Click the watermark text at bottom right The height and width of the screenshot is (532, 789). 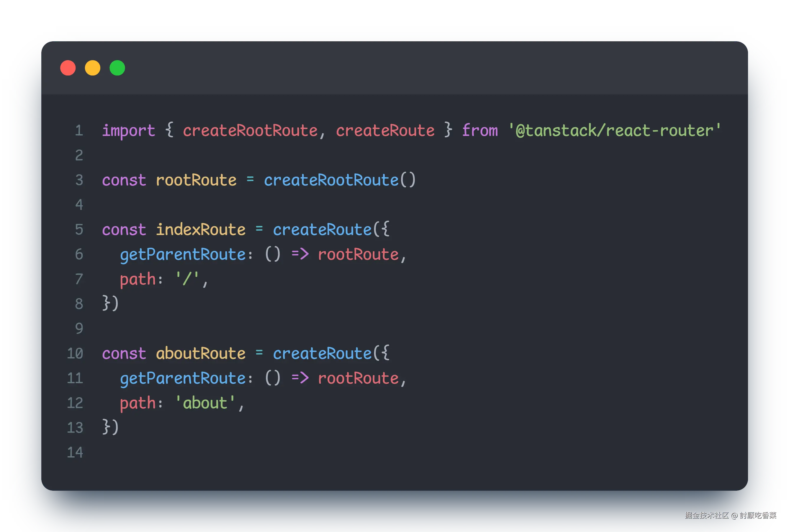730,515
